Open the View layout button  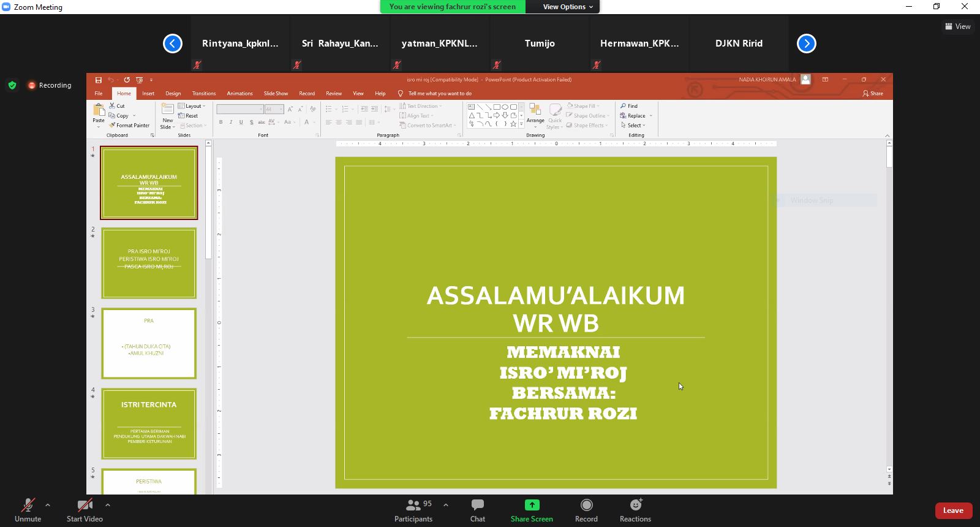pos(957,26)
